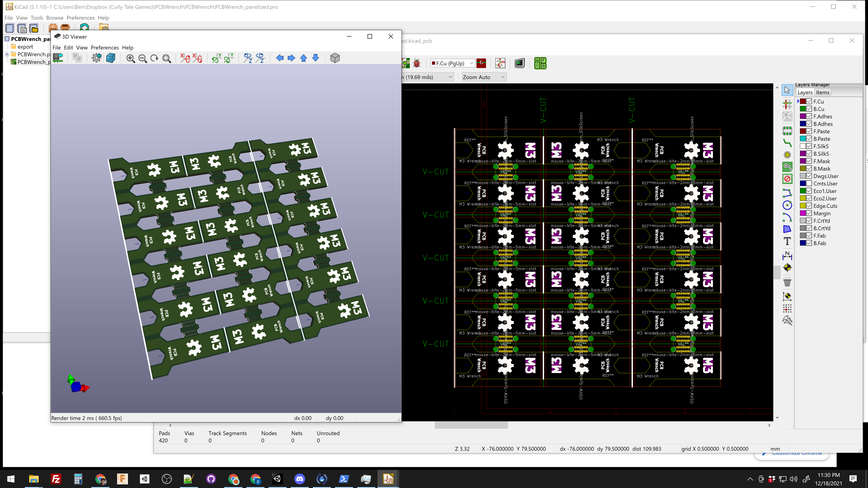868x488 pixels.
Task: Expand the PCBWrench.pro tree node
Action: pyautogui.click(x=7, y=54)
